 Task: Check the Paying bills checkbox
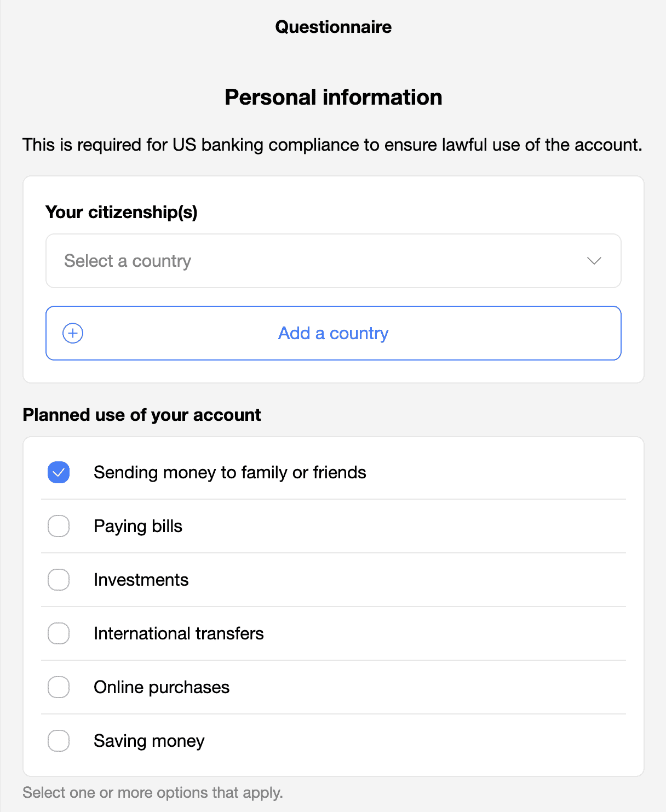pos(59,526)
